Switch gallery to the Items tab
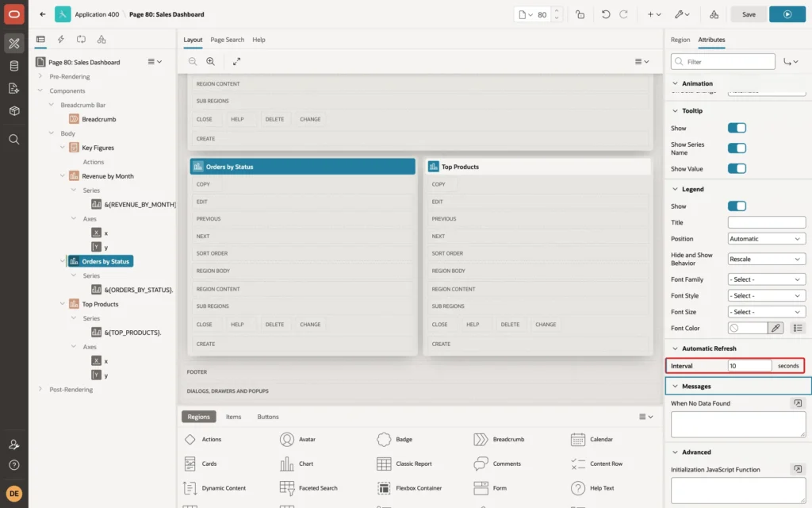 234,417
